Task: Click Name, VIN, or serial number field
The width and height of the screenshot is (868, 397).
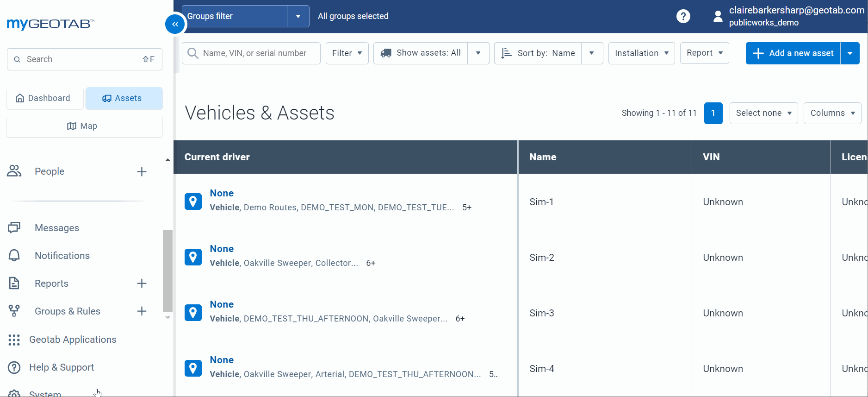Action: click(251, 53)
